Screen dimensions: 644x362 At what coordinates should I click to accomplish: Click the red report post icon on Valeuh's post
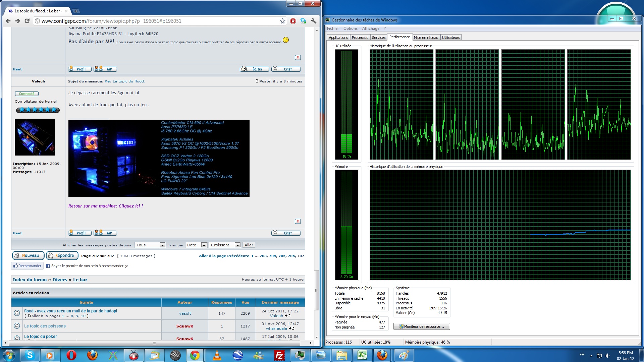click(298, 221)
